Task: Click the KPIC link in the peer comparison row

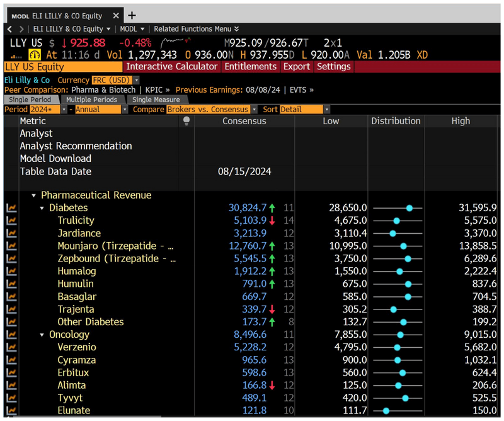Action: point(154,89)
